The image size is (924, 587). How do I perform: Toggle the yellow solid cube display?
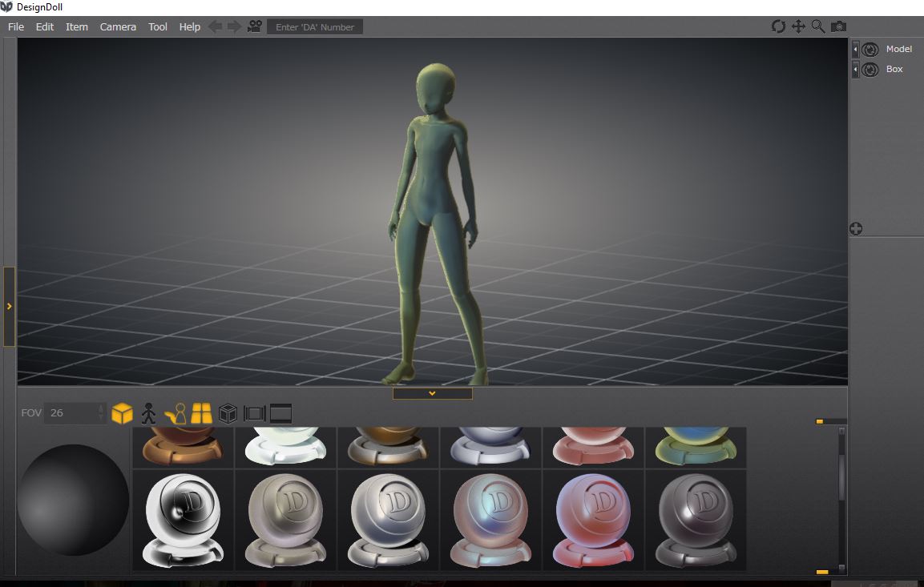(x=122, y=413)
